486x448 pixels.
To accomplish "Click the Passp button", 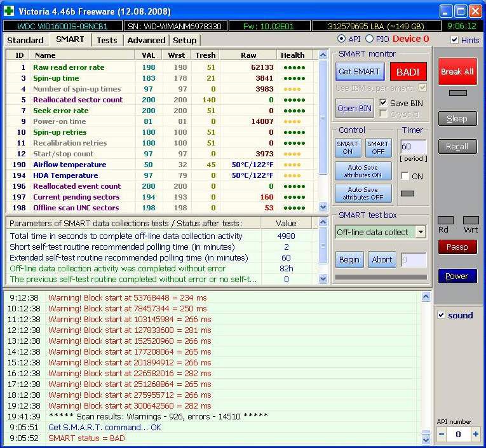I will click(x=457, y=247).
